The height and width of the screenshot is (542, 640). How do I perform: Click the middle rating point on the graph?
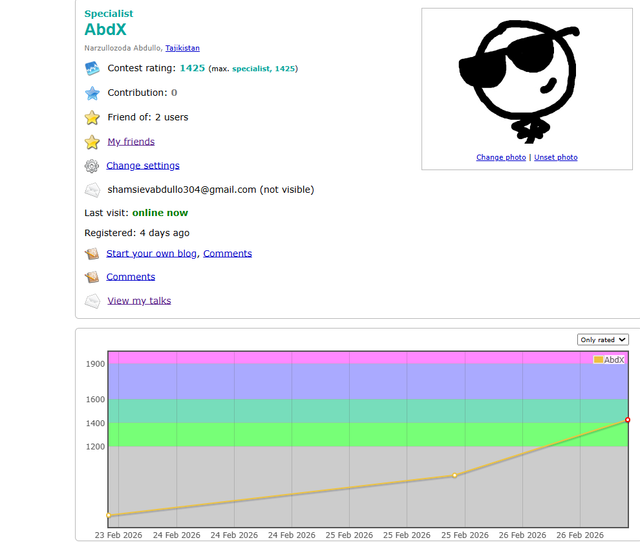454,475
